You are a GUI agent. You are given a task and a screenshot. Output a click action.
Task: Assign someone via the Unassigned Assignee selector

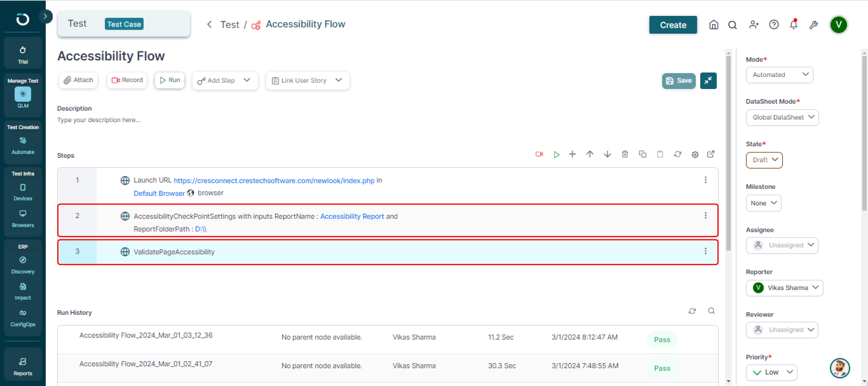(x=782, y=245)
